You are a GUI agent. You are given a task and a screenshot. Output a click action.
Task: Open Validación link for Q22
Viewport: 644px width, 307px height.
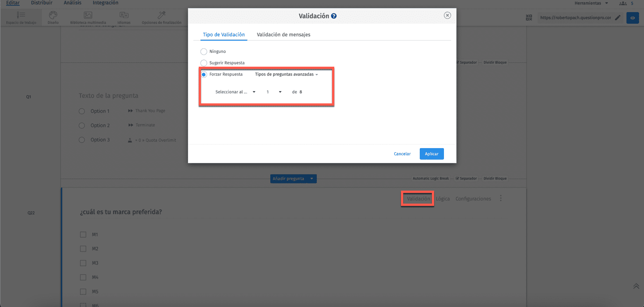[418, 199]
